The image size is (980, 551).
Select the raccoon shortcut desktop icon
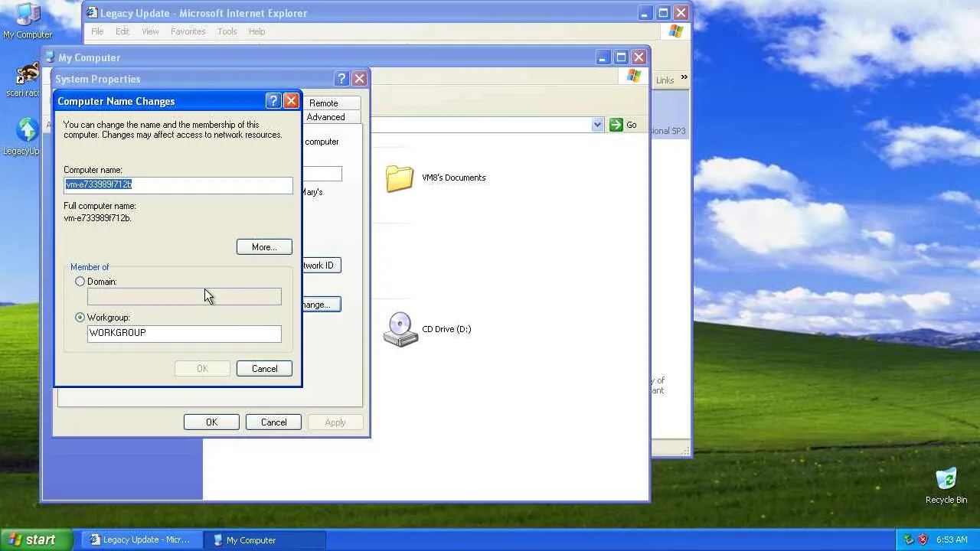pyautogui.click(x=27, y=80)
